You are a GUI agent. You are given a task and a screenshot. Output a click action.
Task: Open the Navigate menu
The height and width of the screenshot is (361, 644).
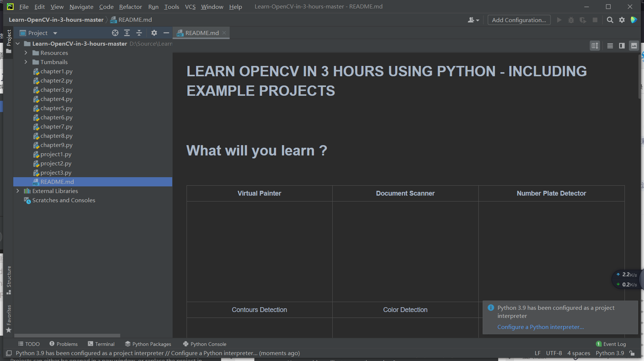pos(81,7)
